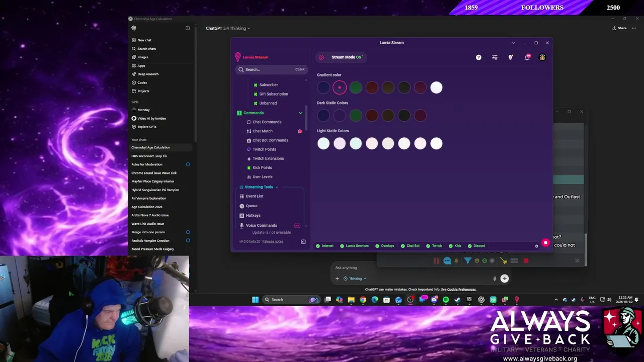Open Kick Points in Lumia sidebar

[x=259, y=167]
